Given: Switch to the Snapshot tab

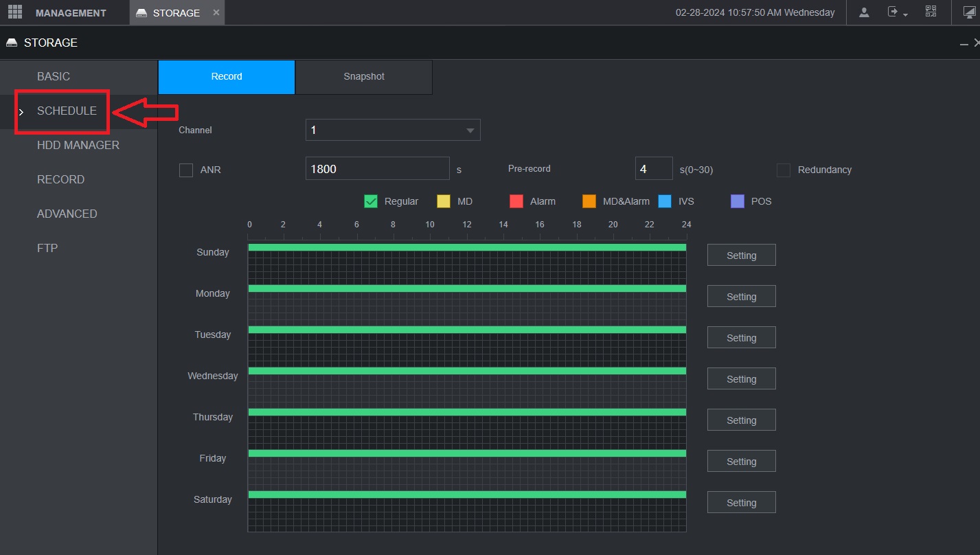Looking at the screenshot, I should pos(364,77).
